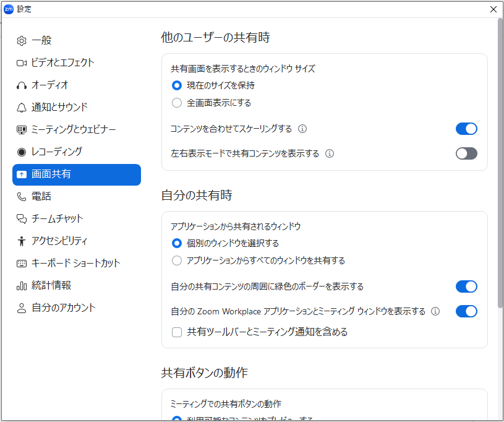Screen dimensions: 504x422
Task: Click the Team Chat bubbles icon
Action: (x=22, y=219)
